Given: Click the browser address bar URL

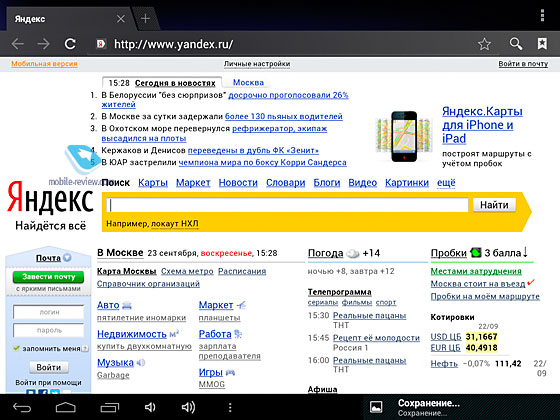Looking at the screenshot, I should click(x=174, y=44).
